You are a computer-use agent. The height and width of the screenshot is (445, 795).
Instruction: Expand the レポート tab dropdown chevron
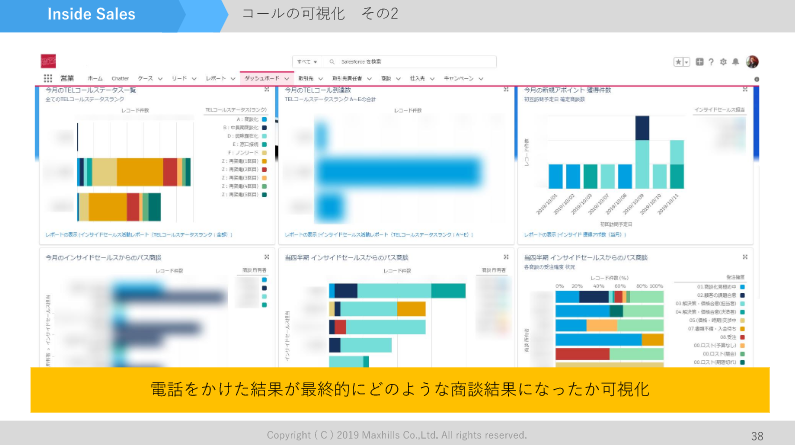tap(233, 78)
